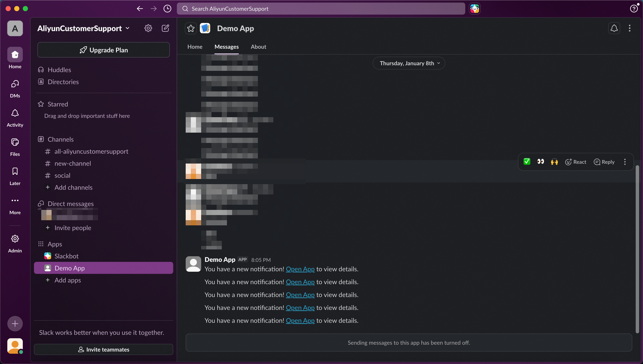The image size is (643, 364).
Task: Click the message list scrollbar
Action: point(637,249)
